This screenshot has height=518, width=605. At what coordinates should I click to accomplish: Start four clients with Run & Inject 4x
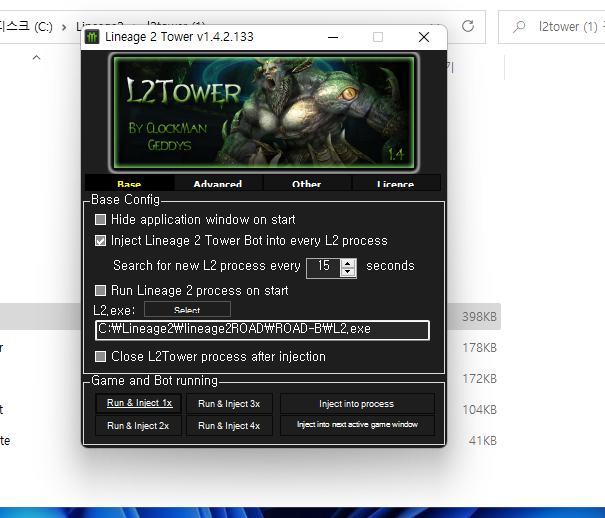click(x=229, y=426)
